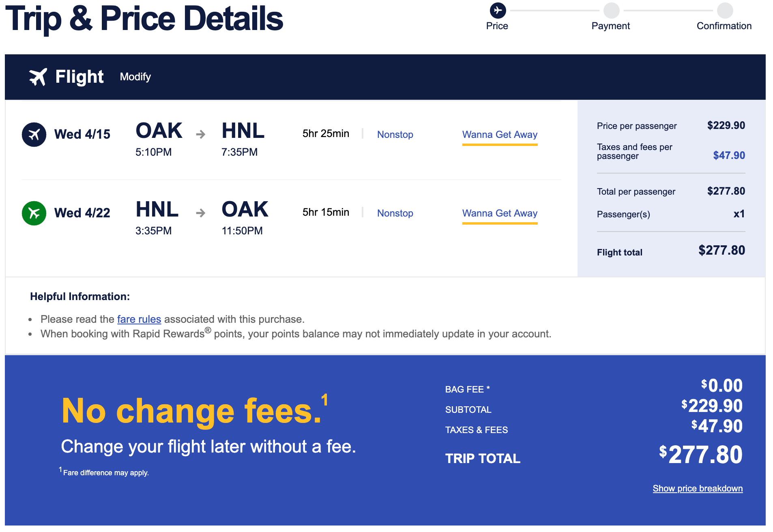Open the fare rules link
Viewport: 773px width, 532px height.
click(x=139, y=319)
